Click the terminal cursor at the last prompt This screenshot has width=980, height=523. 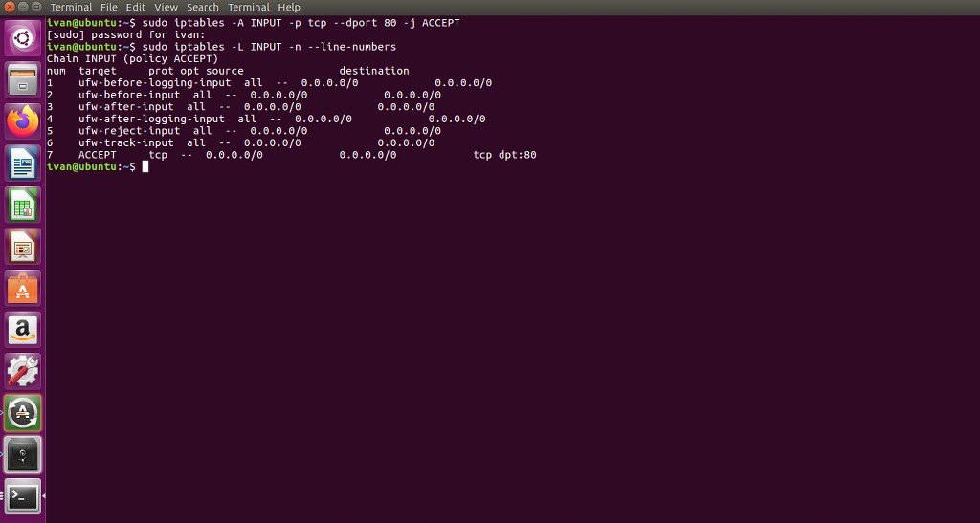click(x=145, y=166)
